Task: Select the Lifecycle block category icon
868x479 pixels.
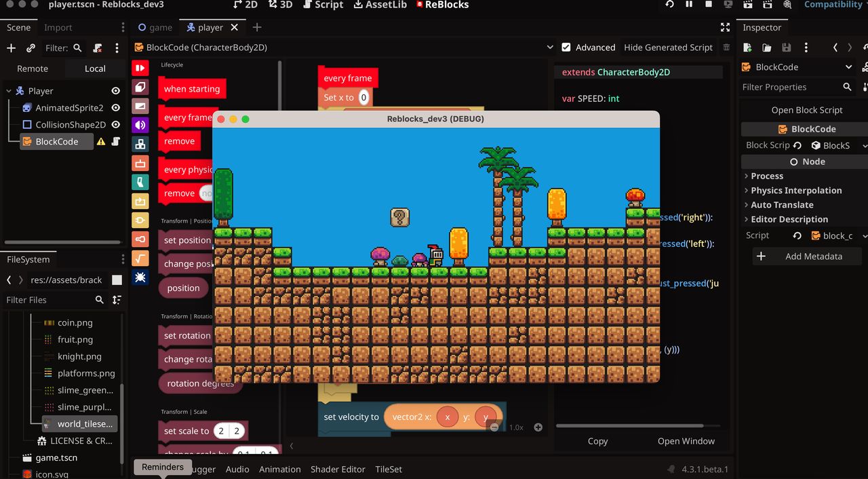Action: (140, 68)
